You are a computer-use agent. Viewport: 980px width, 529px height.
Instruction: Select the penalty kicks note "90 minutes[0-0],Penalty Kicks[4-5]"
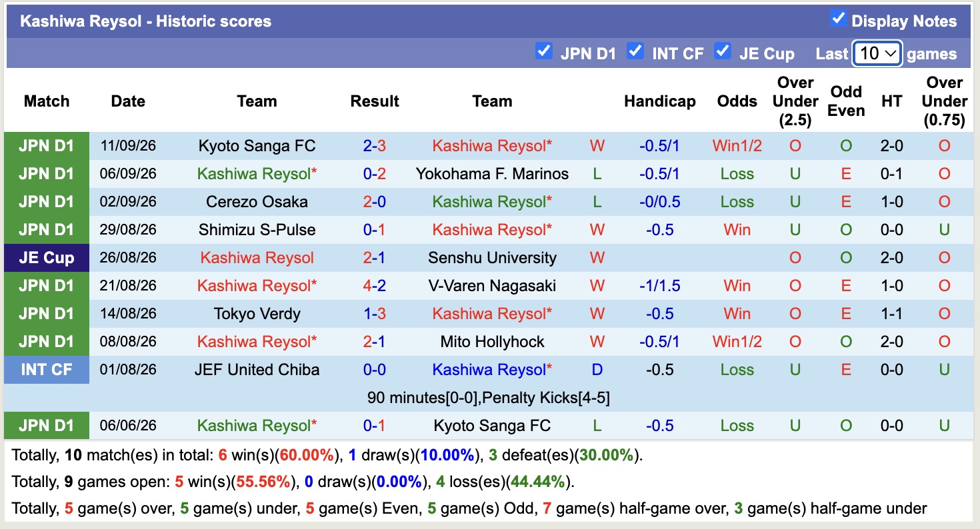click(488, 398)
